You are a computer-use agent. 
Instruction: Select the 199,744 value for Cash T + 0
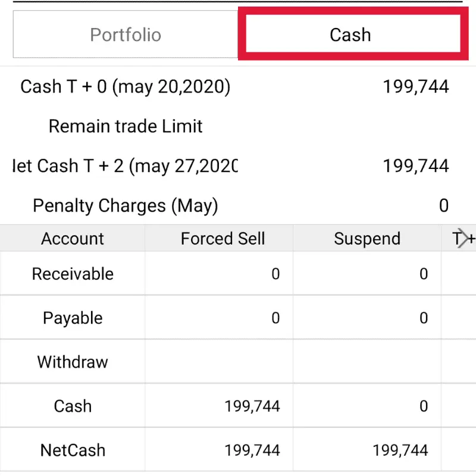point(416,86)
